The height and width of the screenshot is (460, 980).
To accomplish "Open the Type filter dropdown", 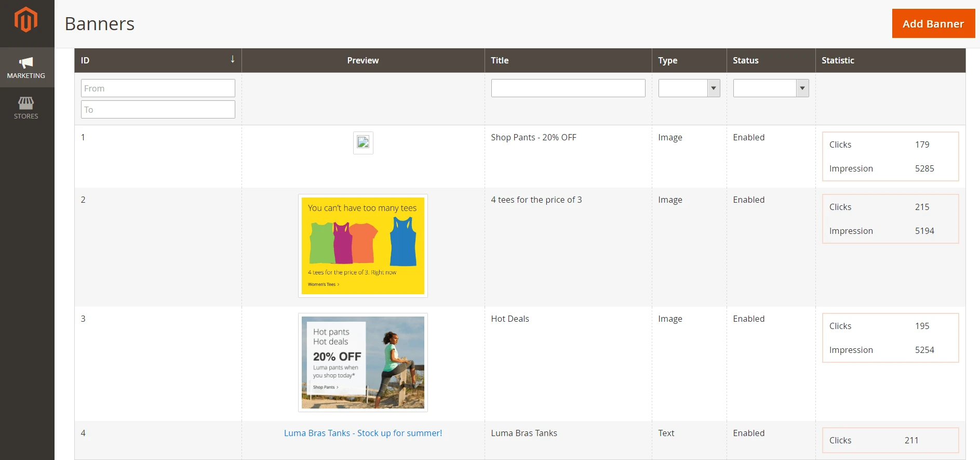I will point(689,88).
